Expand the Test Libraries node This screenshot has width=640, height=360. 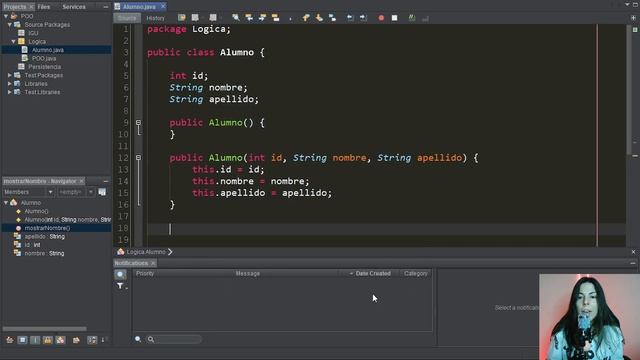click(x=10, y=92)
